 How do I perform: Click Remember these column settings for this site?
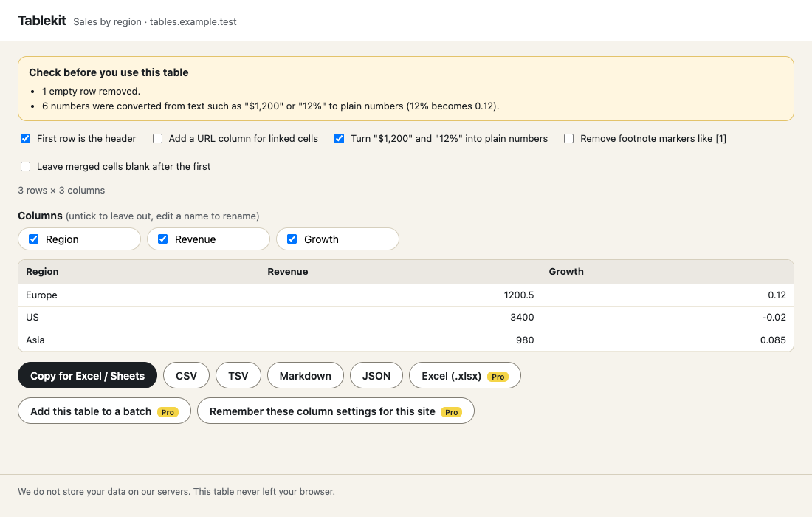pos(336,411)
